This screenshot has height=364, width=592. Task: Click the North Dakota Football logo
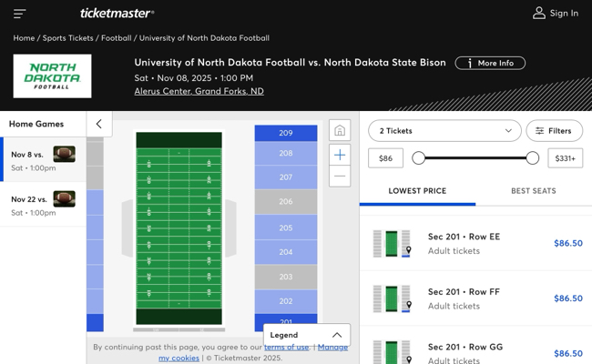(52, 76)
